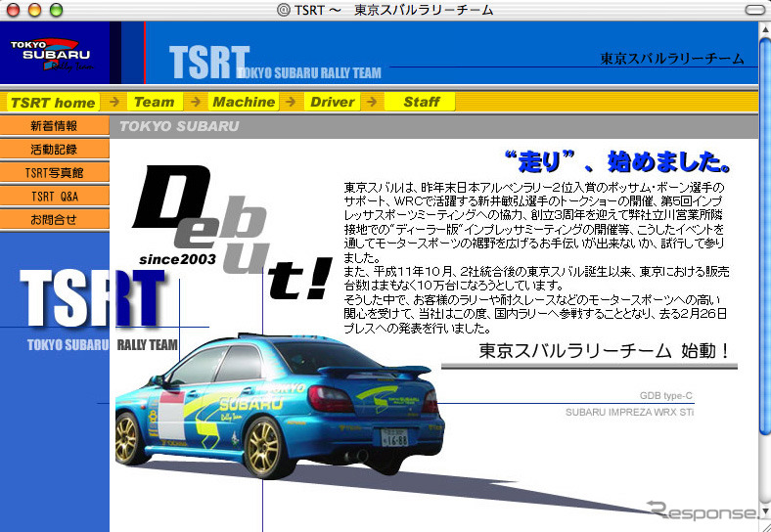Go to the Team tab
Screen dimensions: 771x532
(155, 102)
